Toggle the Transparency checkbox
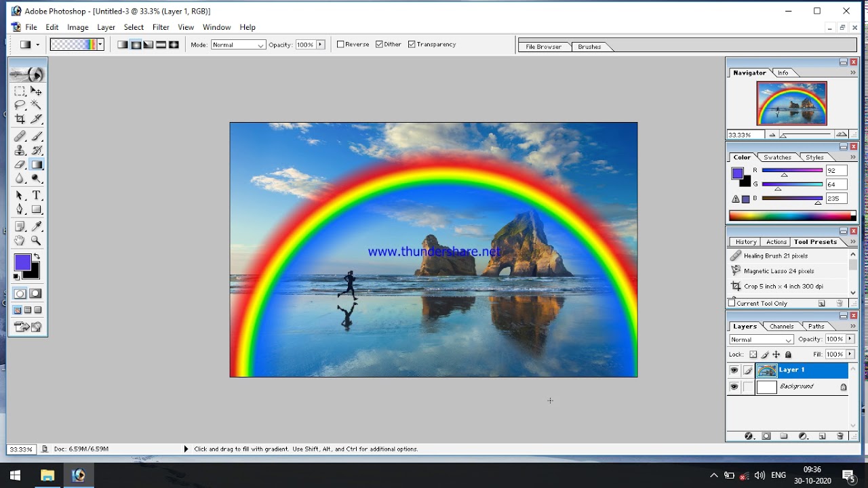Viewport: 868px width, 488px height. pos(412,45)
